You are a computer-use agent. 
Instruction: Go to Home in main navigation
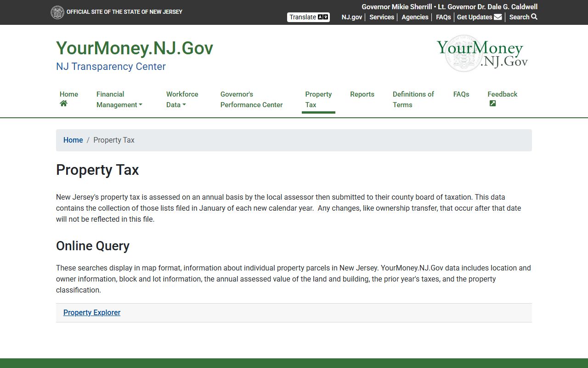pyautogui.click(x=69, y=99)
